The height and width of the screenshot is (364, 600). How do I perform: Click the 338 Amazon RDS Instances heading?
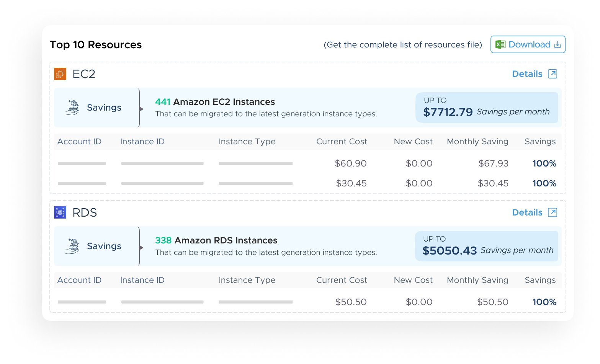pos(216,240)
